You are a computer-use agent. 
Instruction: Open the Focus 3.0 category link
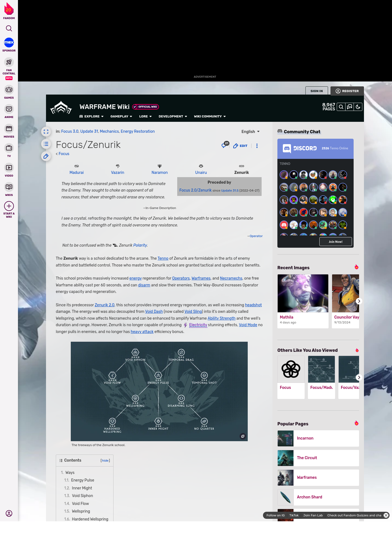coord(70,131)
